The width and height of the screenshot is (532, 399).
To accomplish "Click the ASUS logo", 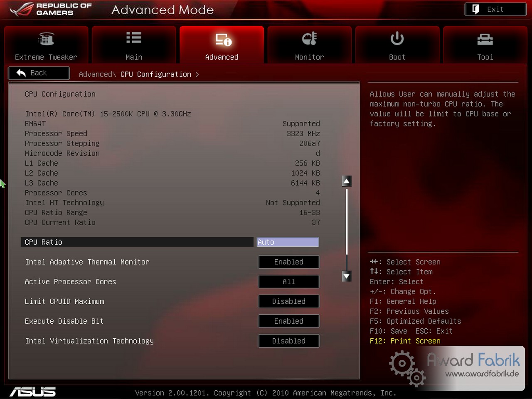I will pos(32,392).
